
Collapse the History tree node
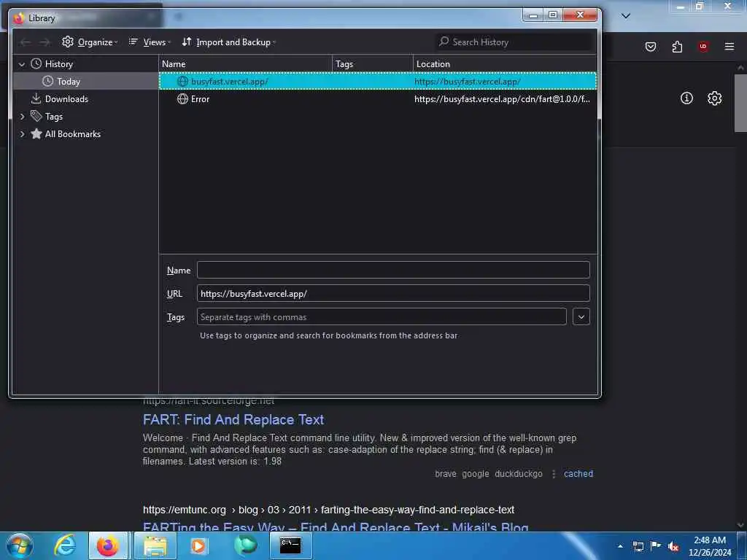pyautogui.click(x=22, y=64)
